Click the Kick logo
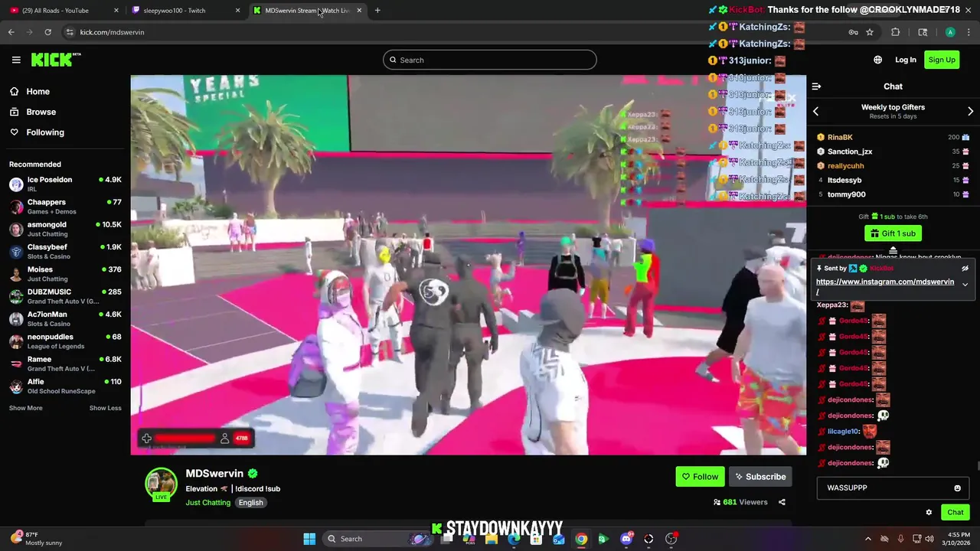This screenshot has height=551, width=980. (55, 60)
